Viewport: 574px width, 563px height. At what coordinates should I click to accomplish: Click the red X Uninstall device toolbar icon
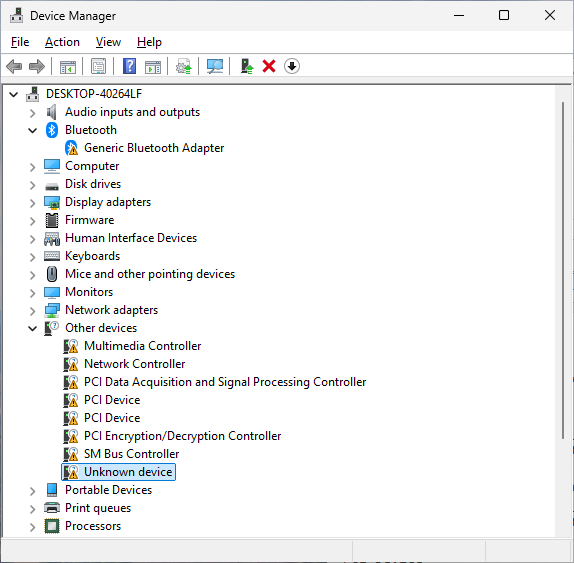pyautogui.click(x=269, y=67)
